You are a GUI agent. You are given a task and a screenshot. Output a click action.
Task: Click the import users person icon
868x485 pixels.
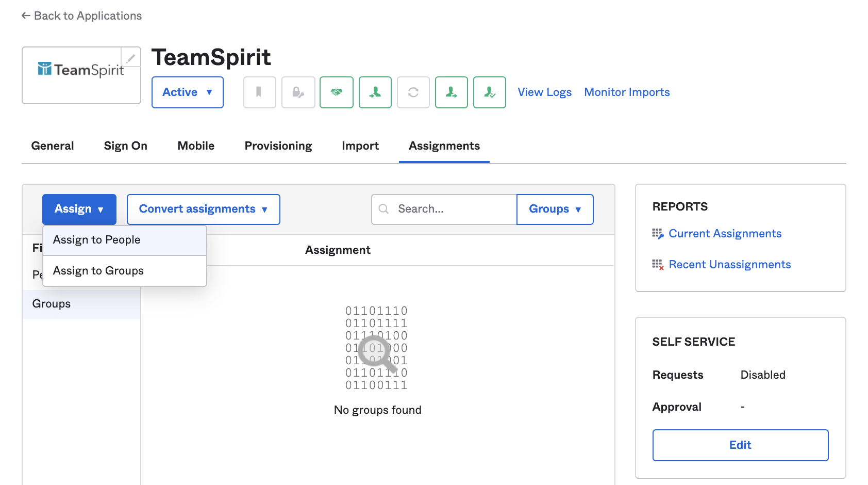375,92
